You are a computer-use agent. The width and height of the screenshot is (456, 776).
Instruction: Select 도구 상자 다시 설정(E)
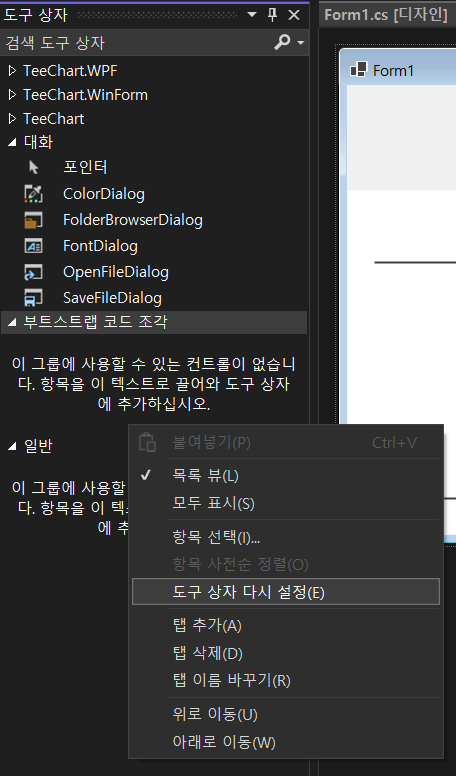click(286, 592)
